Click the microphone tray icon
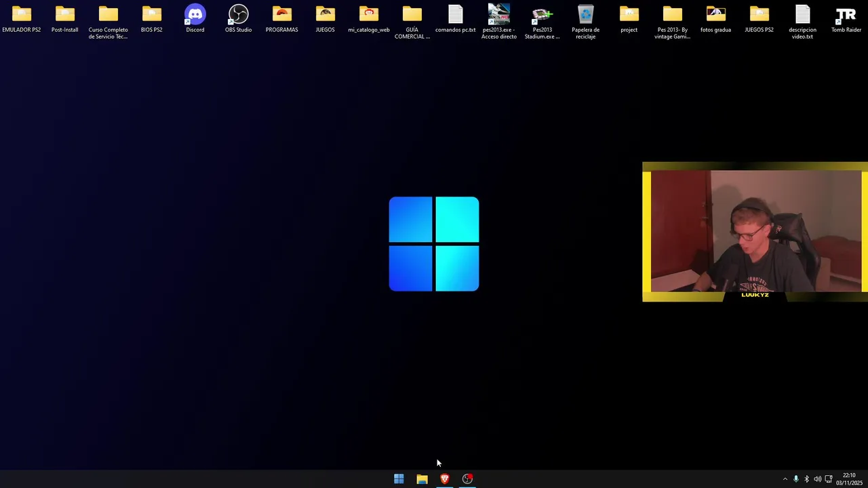This screenshot has width=868, height=488. pyautogui.click(x=796, y=479)
